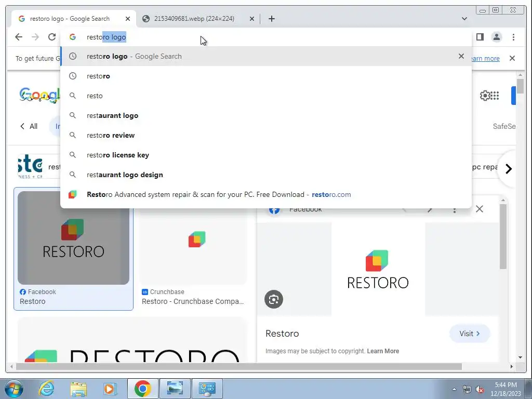Open the Chrome three-dot menu
The height and width of the screenshot is (399, 532).
tap(513, 37)
